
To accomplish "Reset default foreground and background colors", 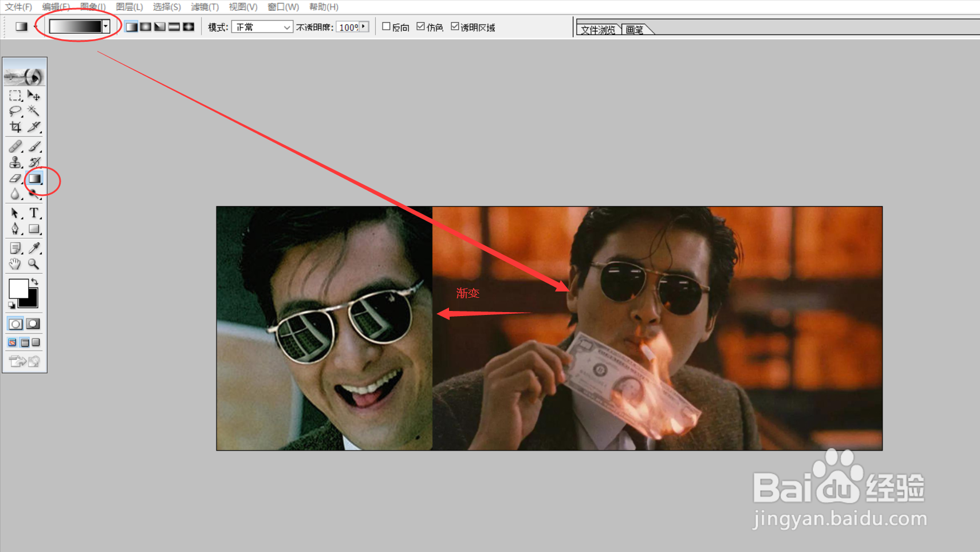I will click(x=12, y=305).
